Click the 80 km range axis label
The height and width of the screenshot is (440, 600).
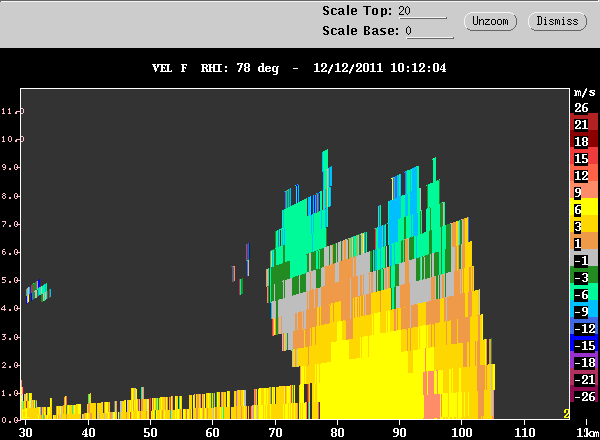[x=337, y=433]
